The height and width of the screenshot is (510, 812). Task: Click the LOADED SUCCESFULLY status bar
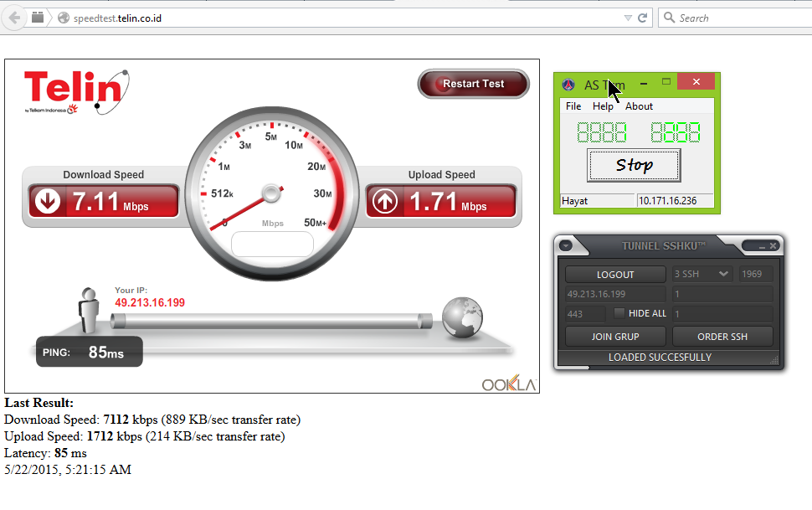tap(660, 357)
